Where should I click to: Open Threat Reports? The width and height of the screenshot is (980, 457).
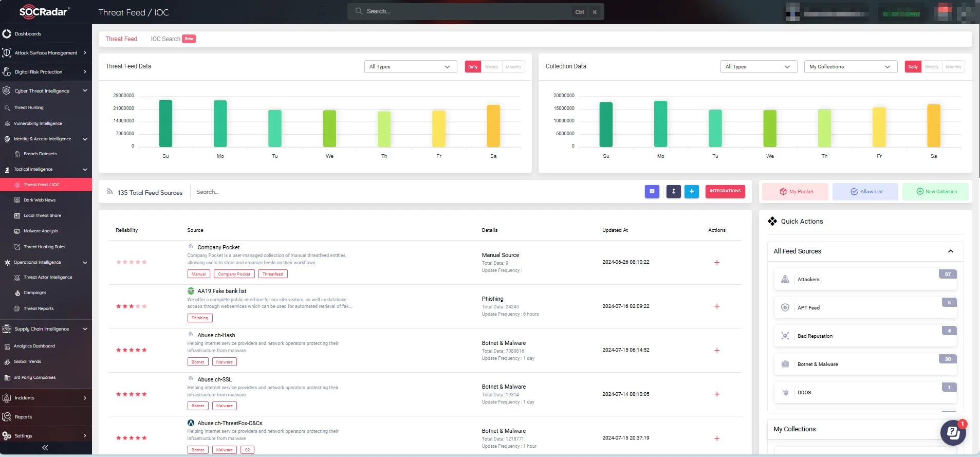coord(39,308)
